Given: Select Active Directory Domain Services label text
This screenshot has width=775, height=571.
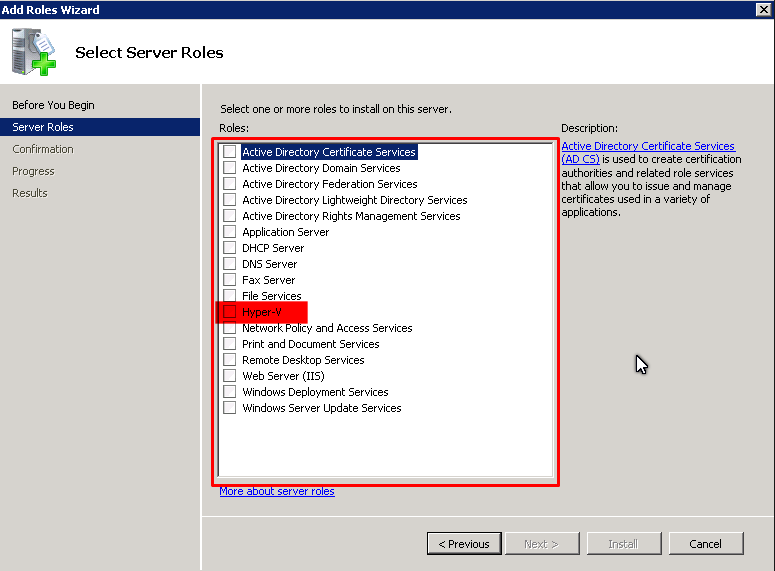Looking at the screenshot, I should point(321,168).
